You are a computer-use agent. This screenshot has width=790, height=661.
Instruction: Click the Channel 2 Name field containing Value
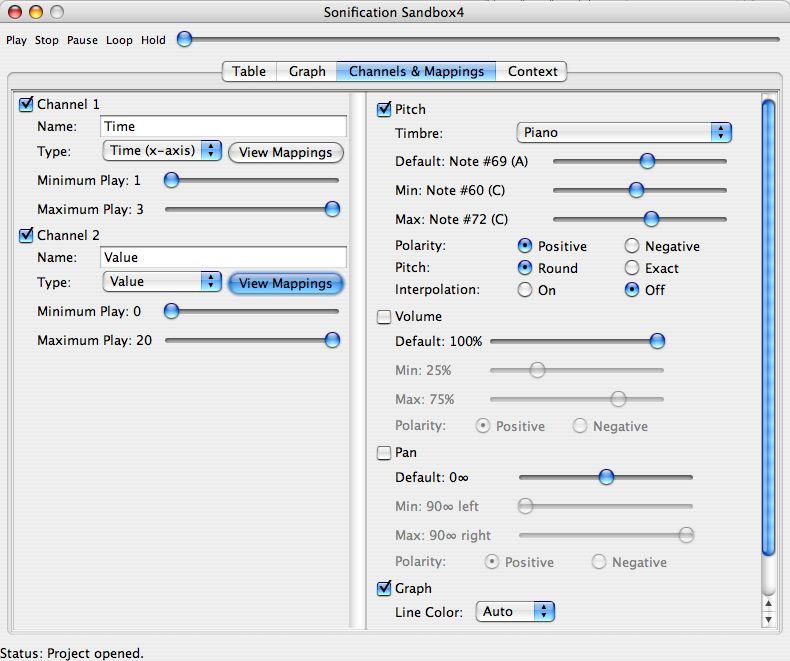tap(223, 257)
